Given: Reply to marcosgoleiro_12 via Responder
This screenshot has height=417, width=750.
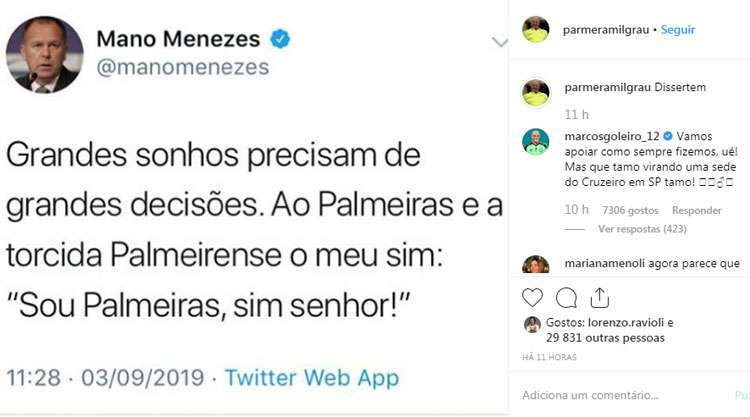Looking at the screenshot, I should pyautogui.click(x=696, y=211).
